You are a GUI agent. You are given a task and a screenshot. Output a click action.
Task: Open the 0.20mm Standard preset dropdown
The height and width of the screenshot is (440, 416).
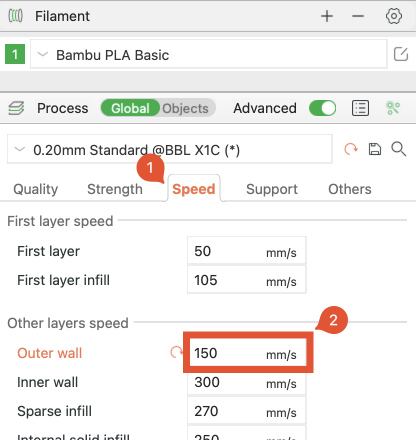[170, 149]
